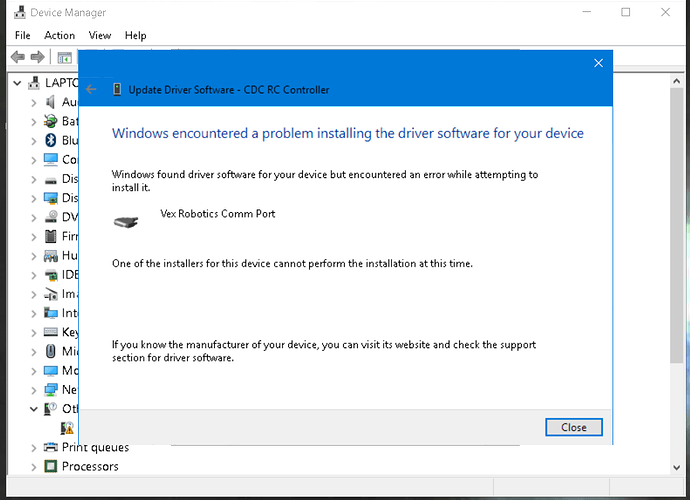Click the toolbar Forward arrow in Device Manager
Screen dimensions: 690x500
pos(37,57)
